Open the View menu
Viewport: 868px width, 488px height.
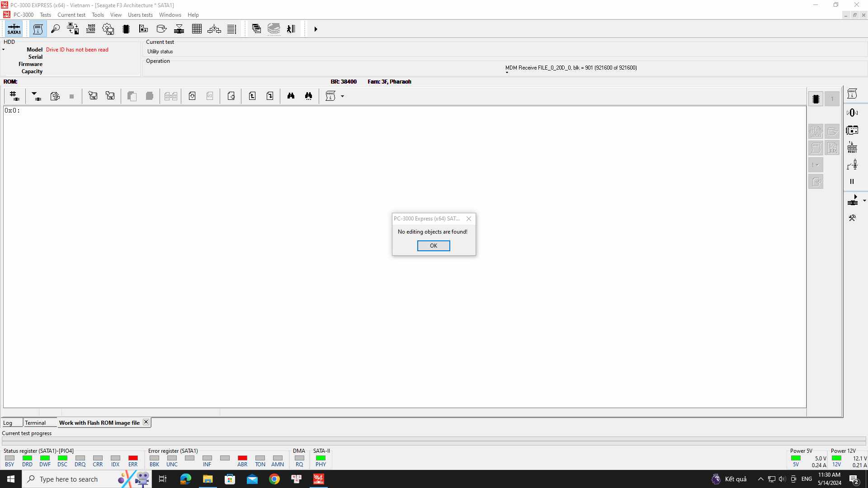(116, 15)
